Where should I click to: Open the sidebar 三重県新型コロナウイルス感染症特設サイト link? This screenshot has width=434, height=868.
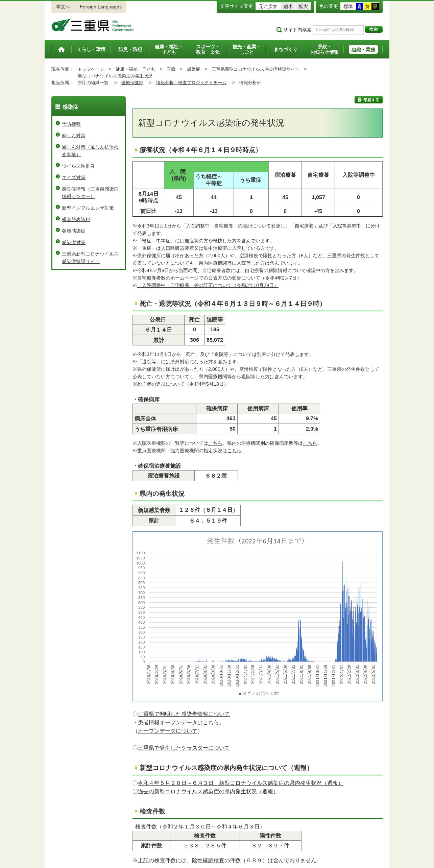[90, 258]
